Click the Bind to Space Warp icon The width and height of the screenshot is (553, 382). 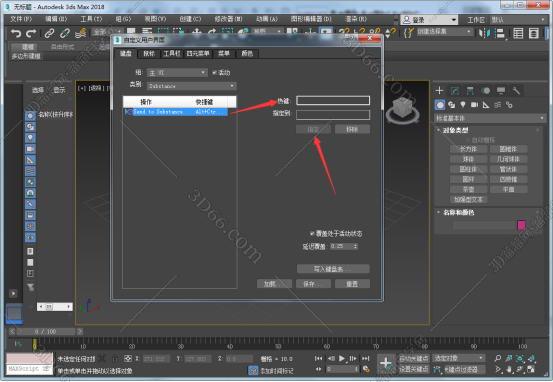[81, 33]
